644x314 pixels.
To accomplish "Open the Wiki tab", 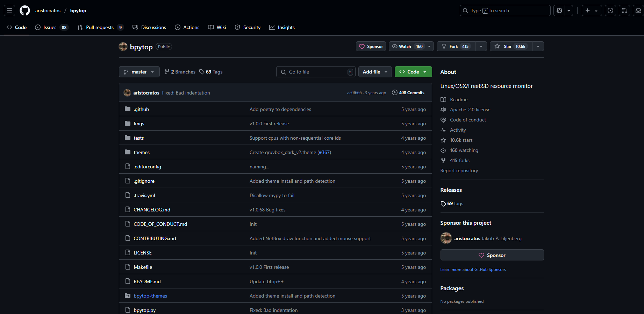I will (x=217, y=27).
